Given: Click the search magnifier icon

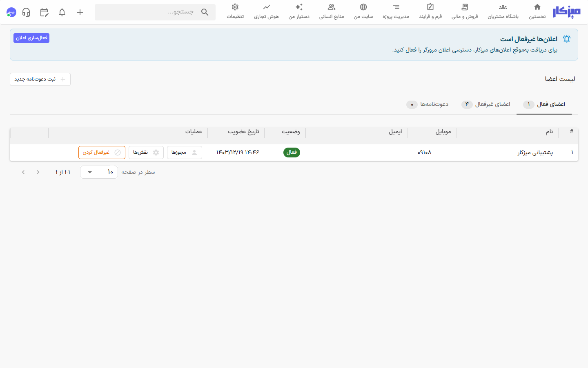Looking at the screenshot, I should point(205,12).
